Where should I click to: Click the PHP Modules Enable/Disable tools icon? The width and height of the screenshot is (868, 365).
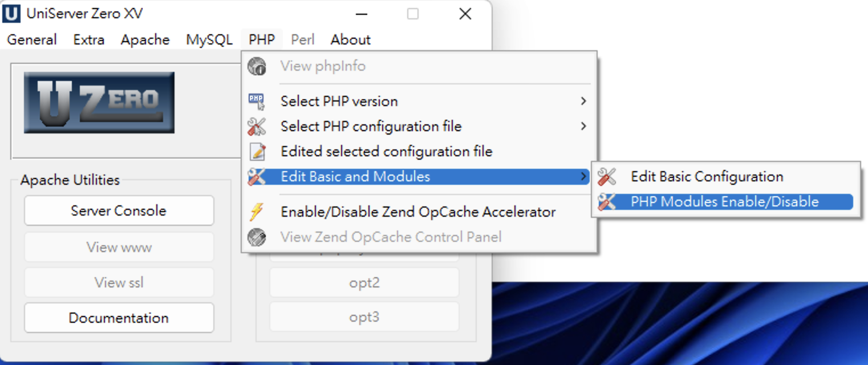(607, 202)
